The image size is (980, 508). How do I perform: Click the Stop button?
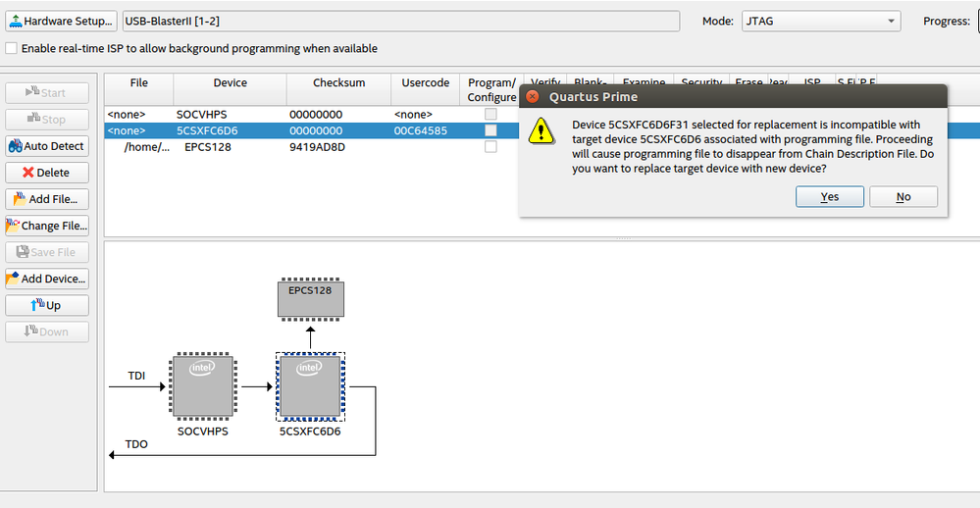47,120
